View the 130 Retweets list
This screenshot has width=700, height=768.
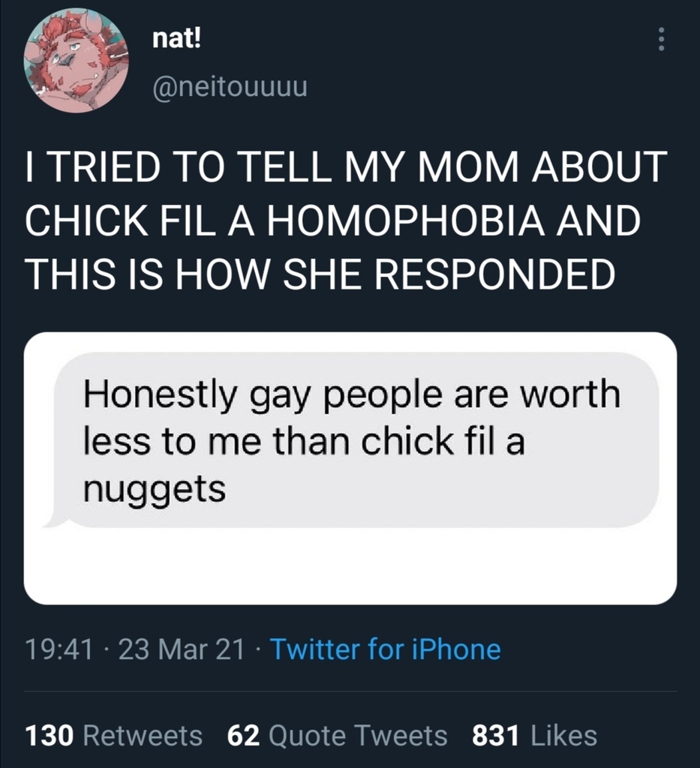click(x=113, y=736)
